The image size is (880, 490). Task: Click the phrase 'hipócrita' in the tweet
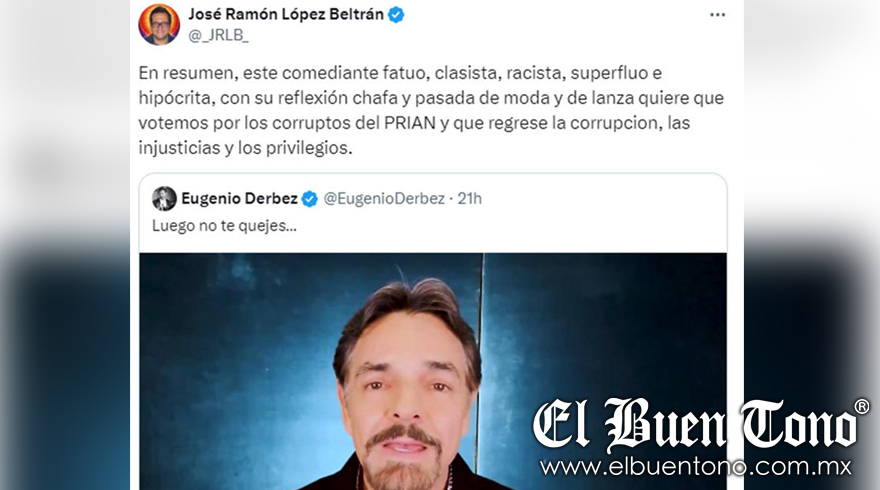pos(175,98)
